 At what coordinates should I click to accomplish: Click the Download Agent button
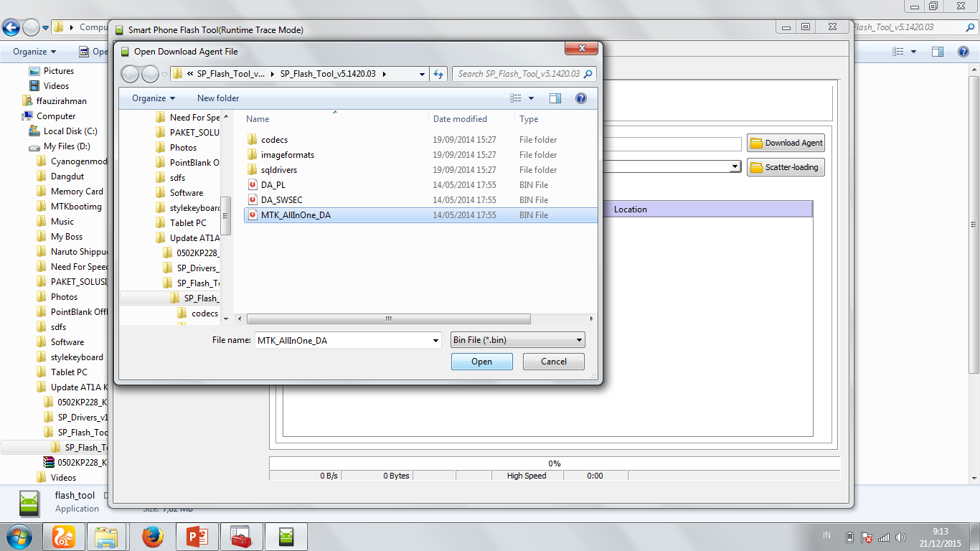[x=786, y=143]
